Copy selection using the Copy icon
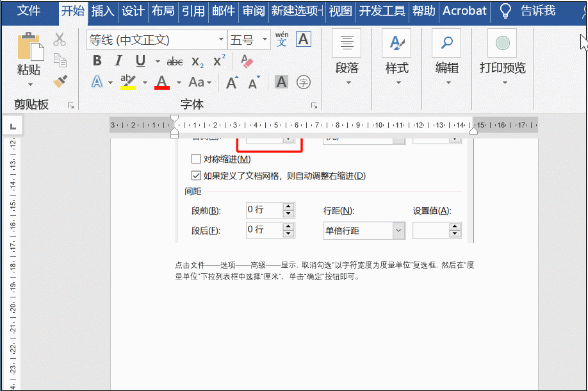This screenshot has width=588, height=391. [60, 60]
